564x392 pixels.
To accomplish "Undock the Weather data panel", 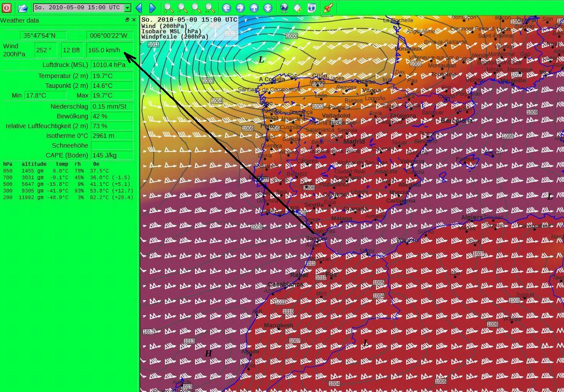I will (x=127, y=20).
